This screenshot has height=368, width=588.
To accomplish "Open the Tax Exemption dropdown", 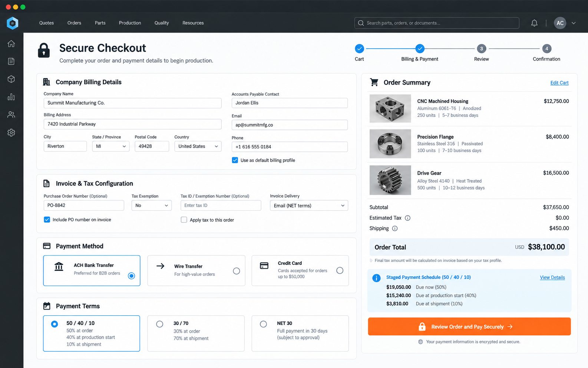I will tap(152, 206).
